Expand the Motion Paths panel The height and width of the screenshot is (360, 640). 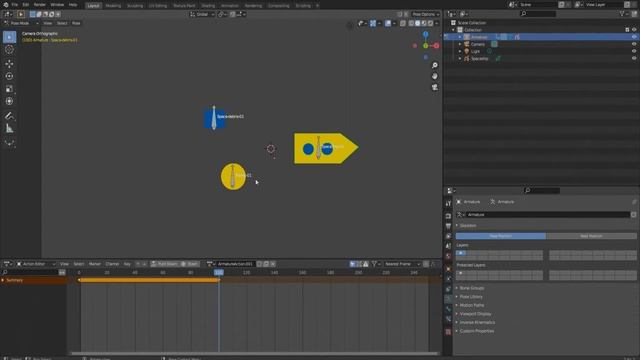click(471, 305)
